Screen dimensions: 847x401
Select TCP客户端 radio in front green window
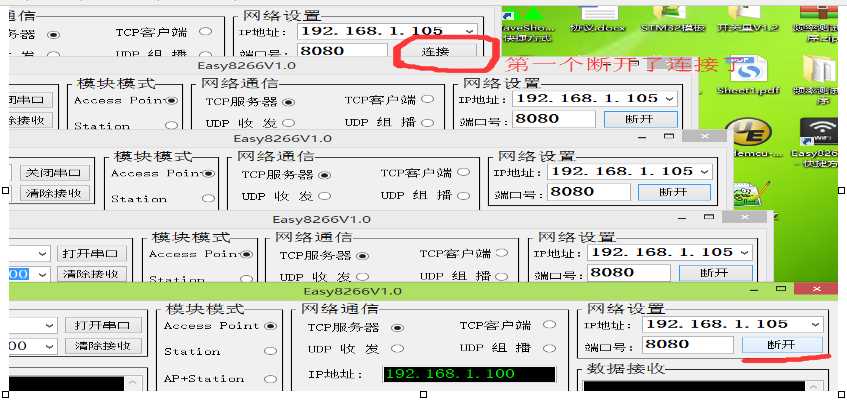tap(549, 325)
